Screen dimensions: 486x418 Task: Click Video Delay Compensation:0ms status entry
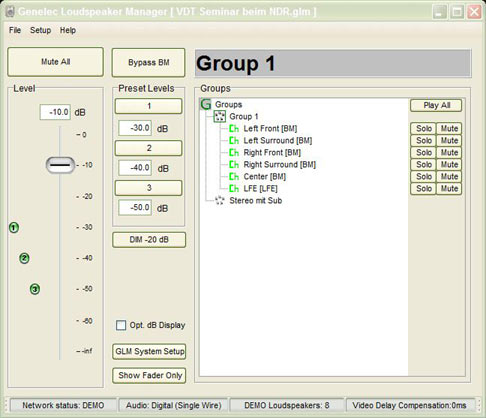[409, 405]
